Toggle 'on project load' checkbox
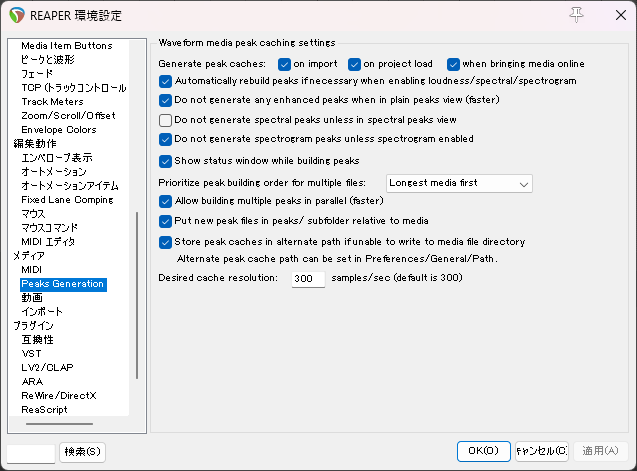 [354, 64]
